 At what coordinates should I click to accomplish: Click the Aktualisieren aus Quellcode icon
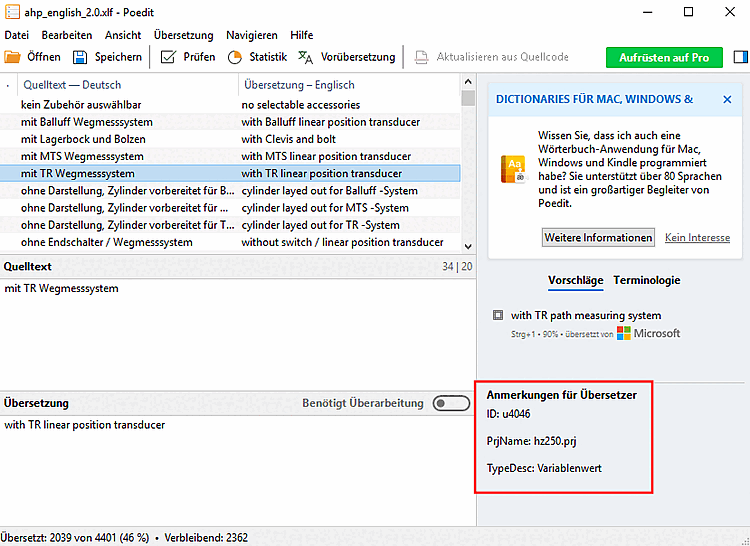click(421, 57)
